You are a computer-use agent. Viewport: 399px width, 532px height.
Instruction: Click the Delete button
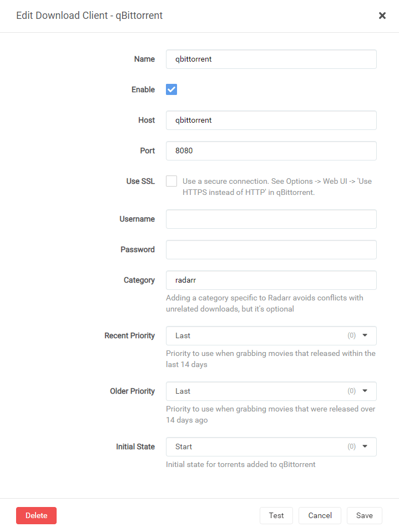point(36,515)
